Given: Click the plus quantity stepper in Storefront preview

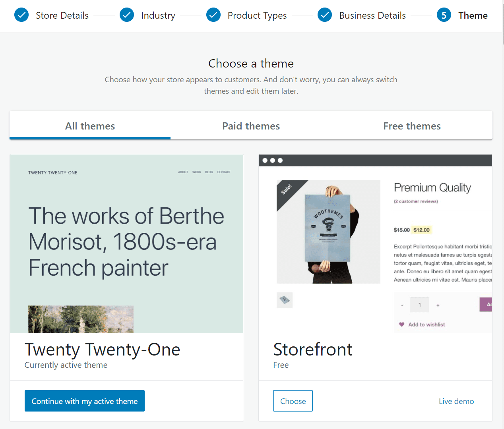Looking at the screenshot, I should coord(438,305).
